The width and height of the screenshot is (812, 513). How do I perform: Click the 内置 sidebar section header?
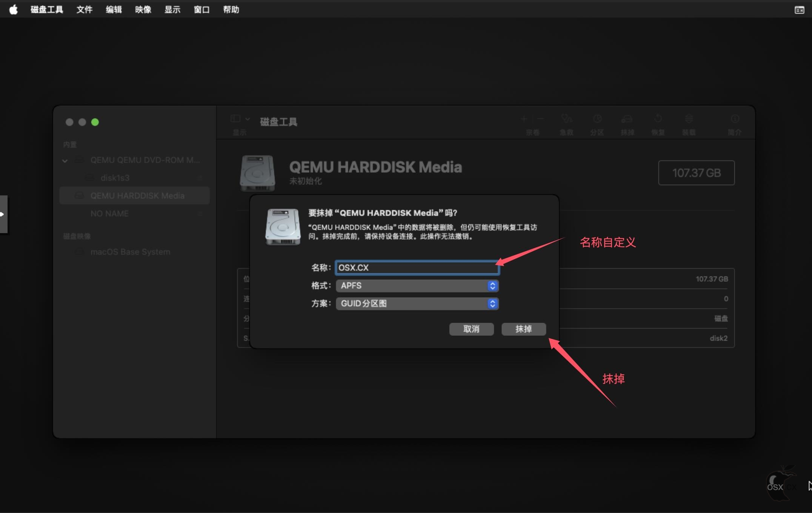pos(70,144)
